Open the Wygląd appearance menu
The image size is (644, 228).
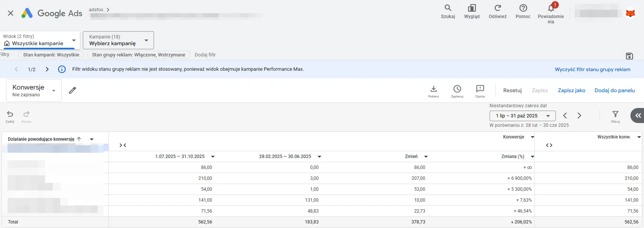(x=472, y=12)
